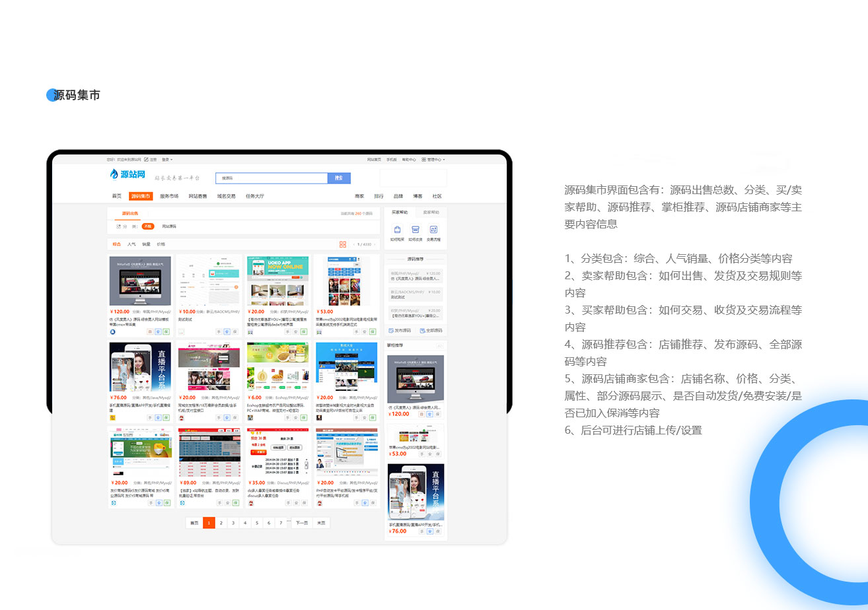
Task: Go to page 7 in pagination
Action: (x=281, y=523)
